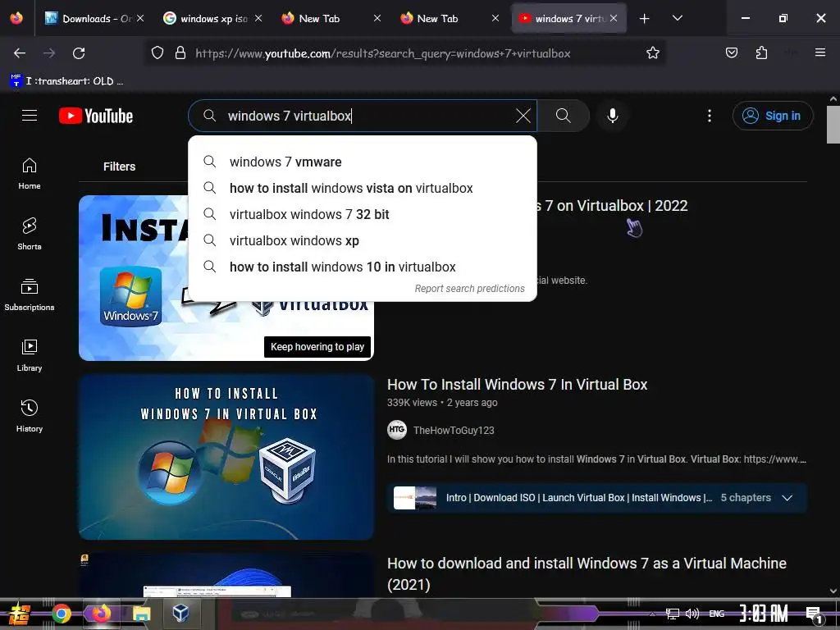This screenshot has height=630, width=840.
Task: Open a new browser tab with plus button
Action: (645, 18)
